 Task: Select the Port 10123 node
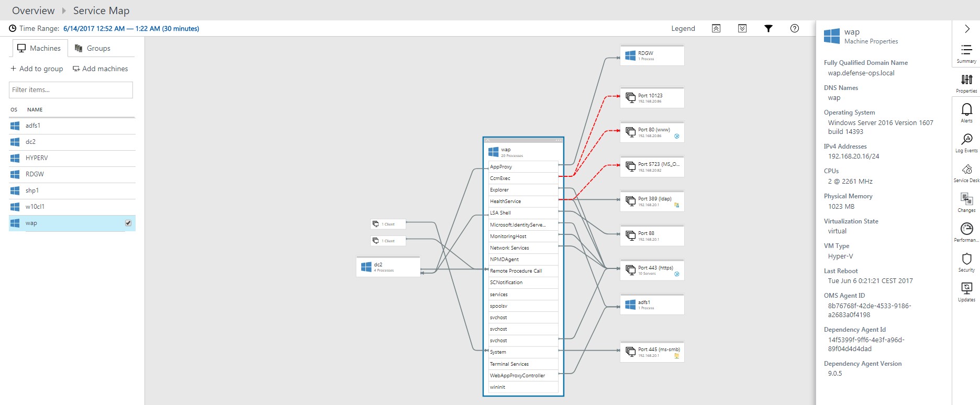[652, 98]
